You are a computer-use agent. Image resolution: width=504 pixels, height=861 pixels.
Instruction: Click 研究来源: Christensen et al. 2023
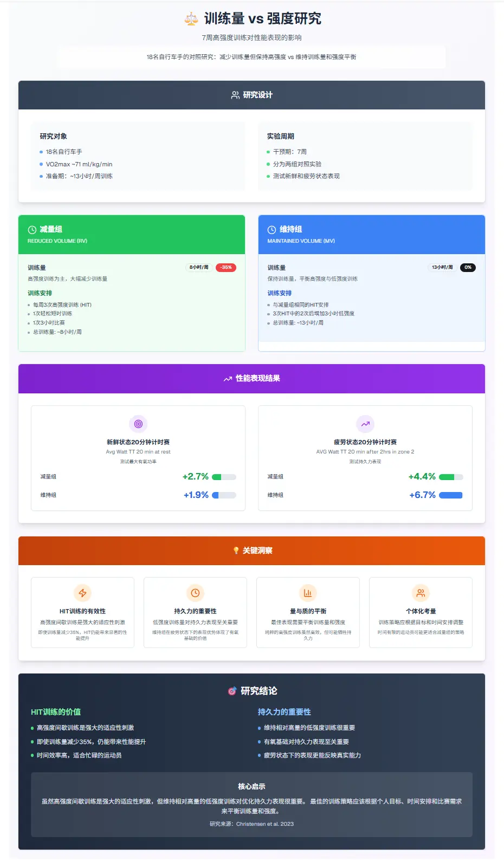251,824
